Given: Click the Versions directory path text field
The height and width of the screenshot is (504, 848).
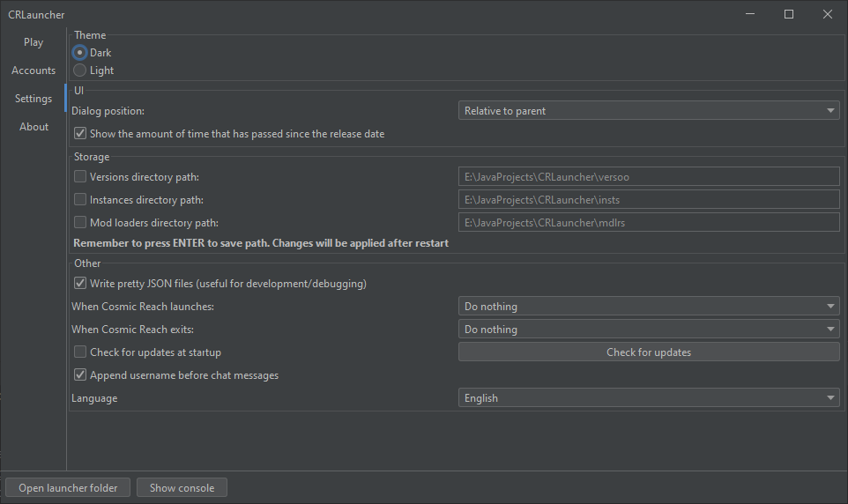Looking at the screenshot, I should (x=649, y=177).
